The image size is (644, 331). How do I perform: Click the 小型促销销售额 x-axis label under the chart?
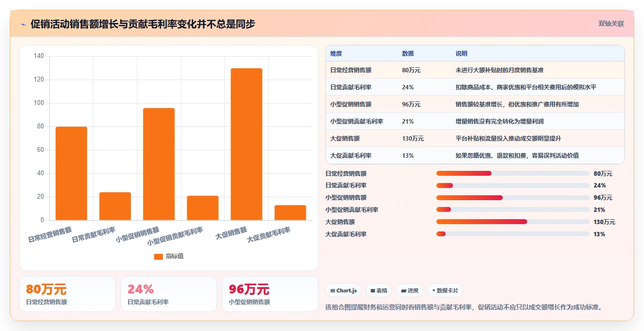click(x=138, y=235)
